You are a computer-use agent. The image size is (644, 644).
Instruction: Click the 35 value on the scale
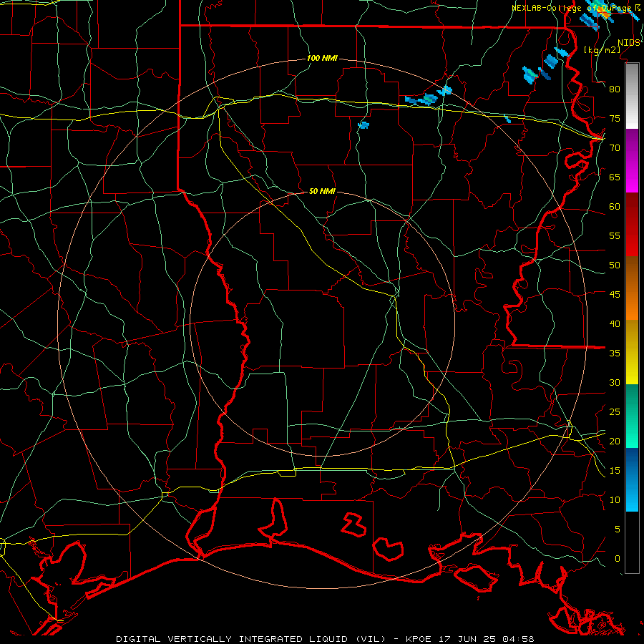coord(615,353)
